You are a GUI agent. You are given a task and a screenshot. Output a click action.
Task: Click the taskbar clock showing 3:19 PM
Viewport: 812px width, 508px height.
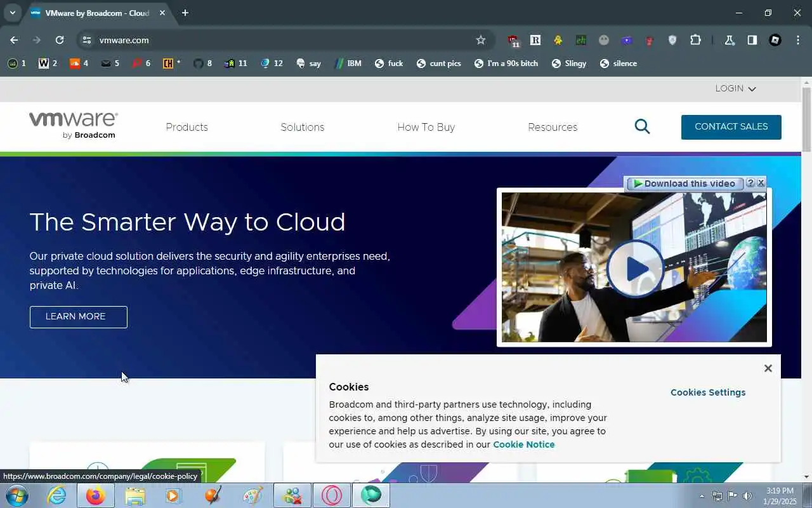pos(780,496)
